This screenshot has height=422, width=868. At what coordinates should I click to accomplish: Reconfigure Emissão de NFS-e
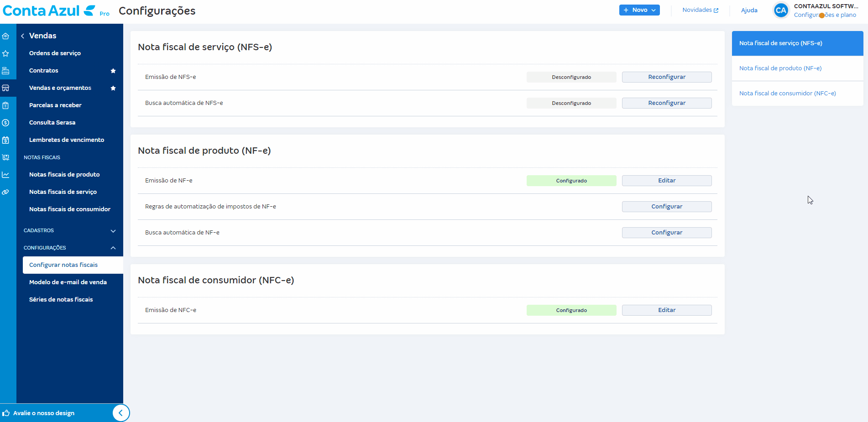[x=667, y=77]
